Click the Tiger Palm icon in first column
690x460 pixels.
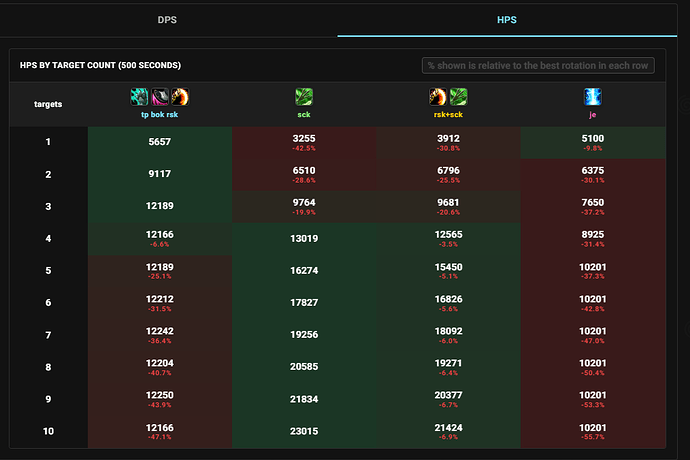pyautogui.click(x=139, y=97)
